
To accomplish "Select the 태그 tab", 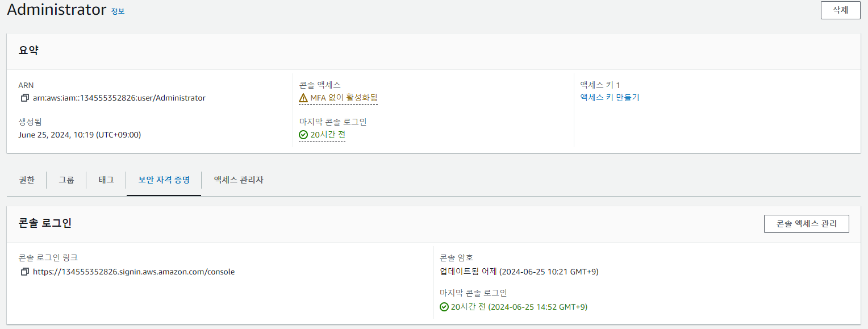I will click(x=106, y=180).
